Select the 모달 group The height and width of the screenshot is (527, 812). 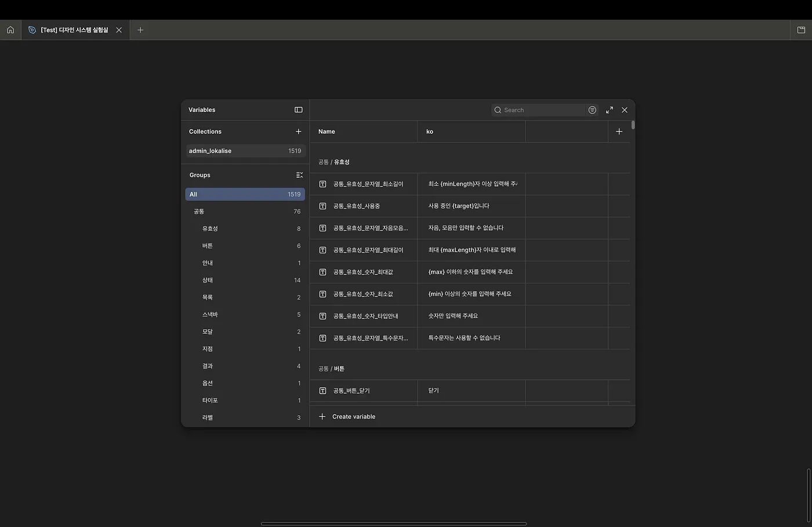pos(245,332)
